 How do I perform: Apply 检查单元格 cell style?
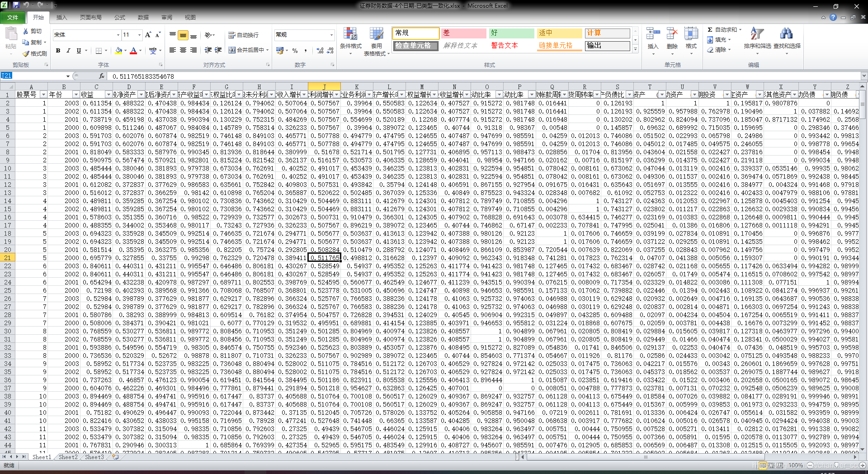tap(415, 46)
